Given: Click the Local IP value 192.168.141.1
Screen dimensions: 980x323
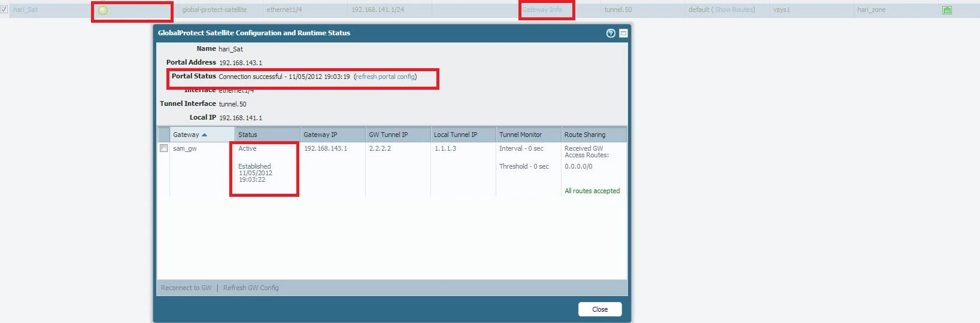Looking at the screenshot, I should tap(241, 118).
